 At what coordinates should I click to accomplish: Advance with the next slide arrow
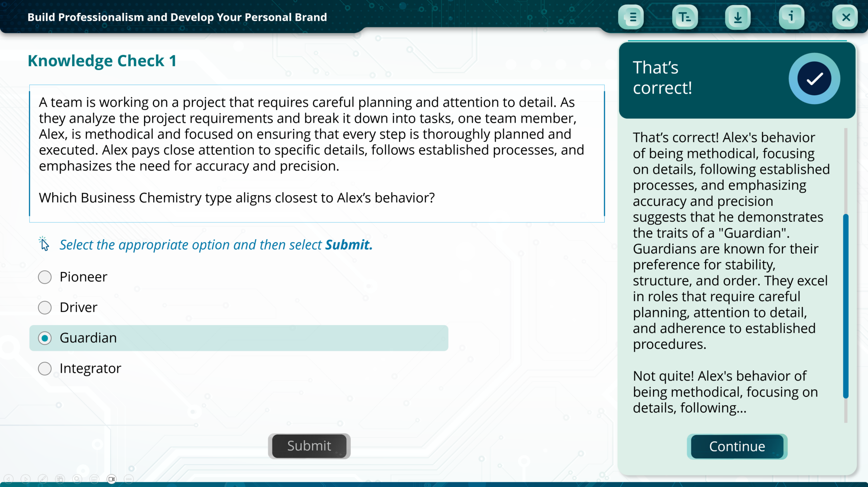[x=25, y=479]
